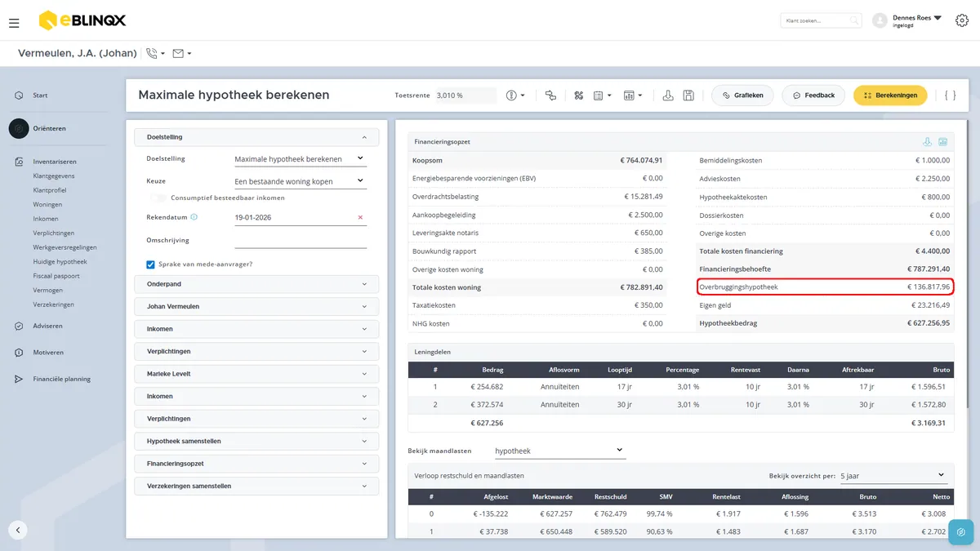
Task: Click the Omschrijving input field
Action: click(x=301, y=240)
